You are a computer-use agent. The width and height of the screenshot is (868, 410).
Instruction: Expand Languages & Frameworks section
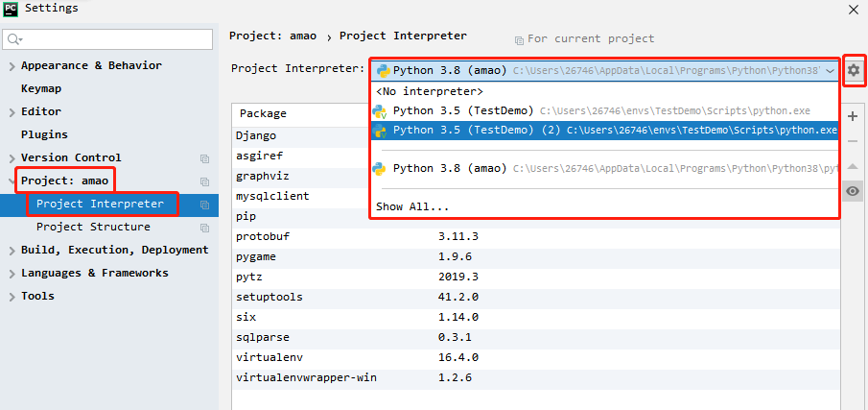tap(12, 274)
